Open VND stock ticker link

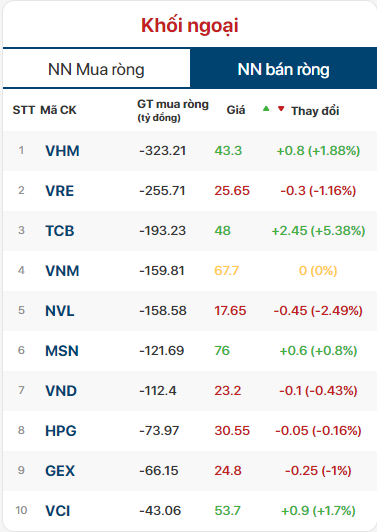click(61, 391)
